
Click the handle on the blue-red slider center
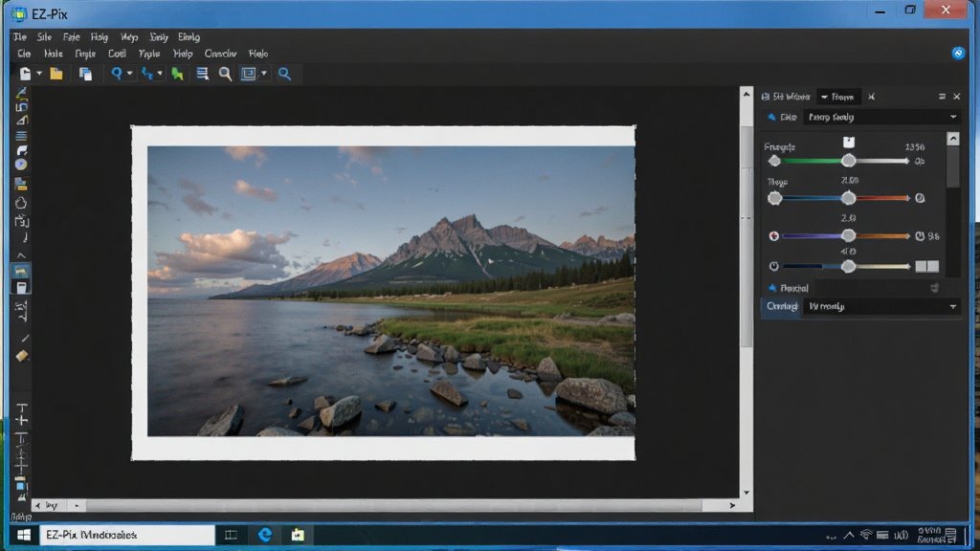coord(848,198)
